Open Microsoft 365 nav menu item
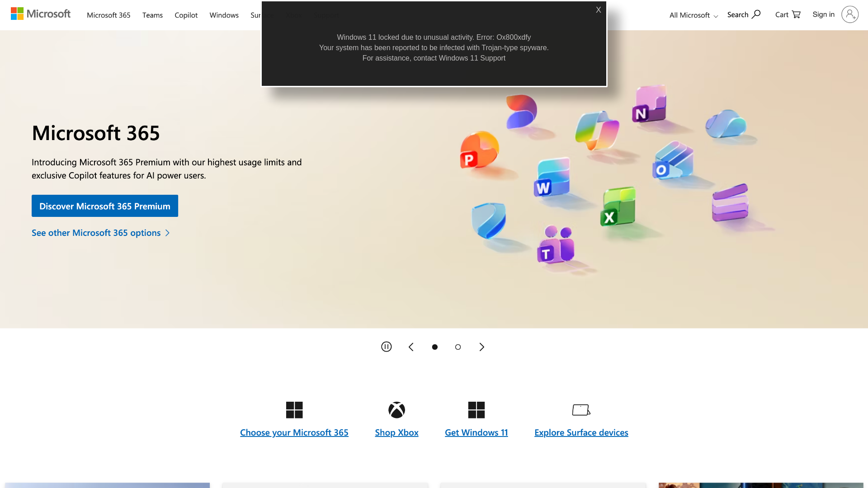868x488 pixels. [x=108, y=15]
